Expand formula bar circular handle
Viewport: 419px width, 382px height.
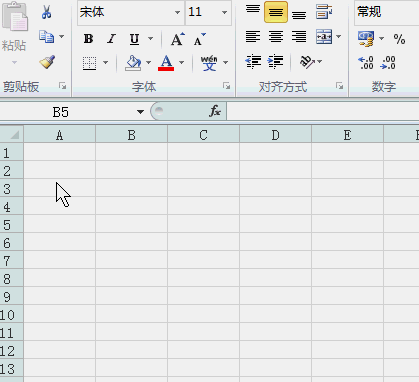coord(159,111)
